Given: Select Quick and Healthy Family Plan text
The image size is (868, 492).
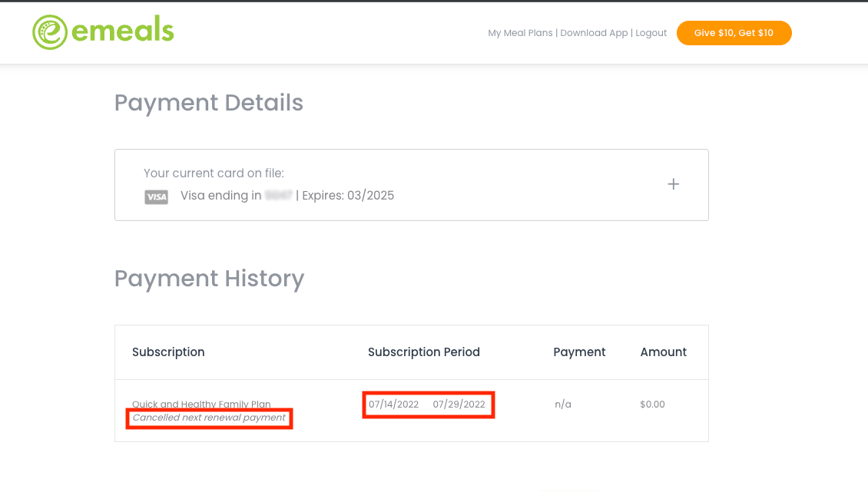Looking at the screenshot, I should coord(201,404).
